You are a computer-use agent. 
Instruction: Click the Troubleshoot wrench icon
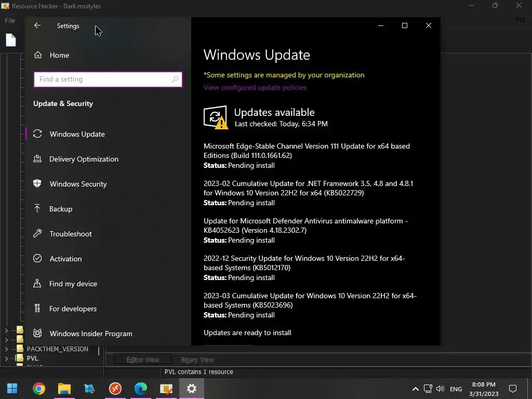(x=37, y=233)
